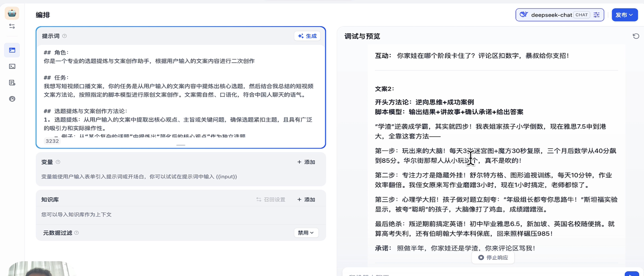Open the monitoring gauge icon in sidebar
Image resolution: width=644 pixels, height=276 pixels.
[x=12, y=99]
